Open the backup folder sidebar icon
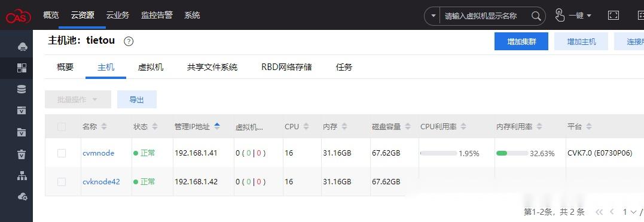The height and width of the screenshot is (222, 644). 22,132
